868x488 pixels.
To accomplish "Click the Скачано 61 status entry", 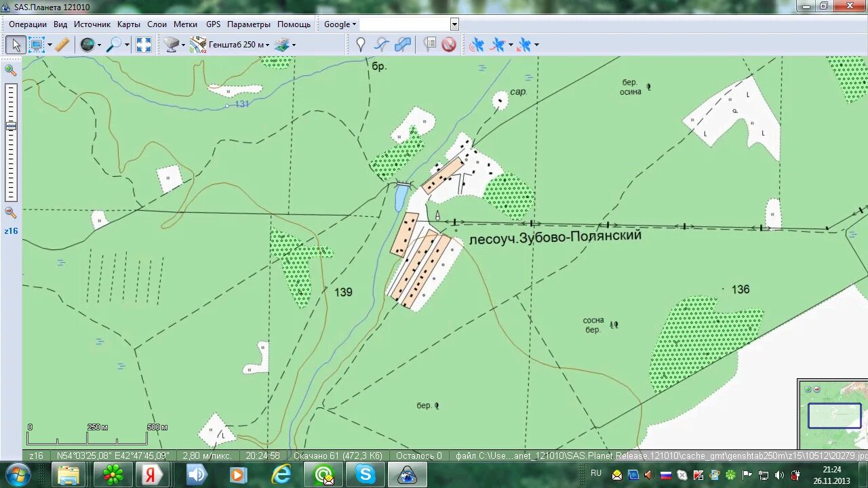I will pyautogui.click(x=336, y=455).
